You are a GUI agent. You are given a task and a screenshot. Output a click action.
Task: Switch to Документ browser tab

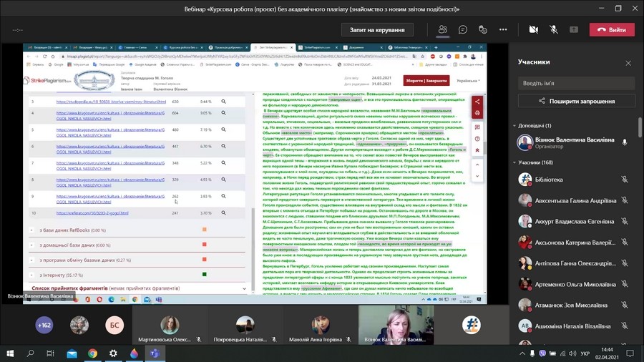(363, 47)
